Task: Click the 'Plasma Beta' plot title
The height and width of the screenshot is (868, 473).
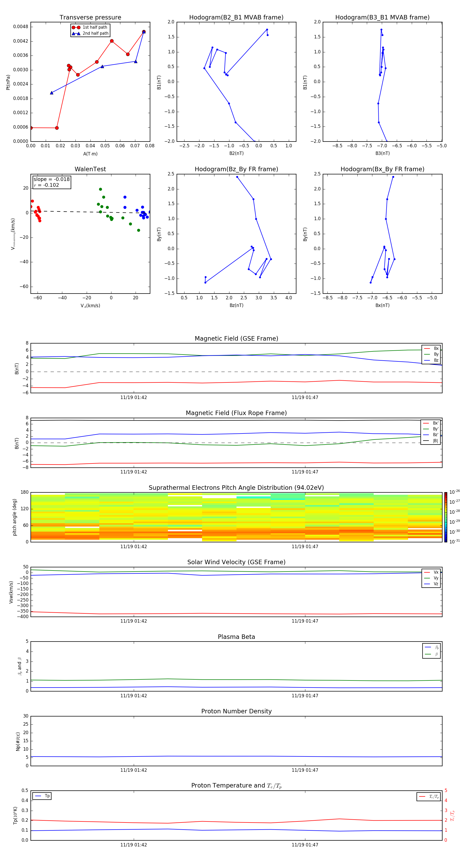Action: click(x=236, y=637)
